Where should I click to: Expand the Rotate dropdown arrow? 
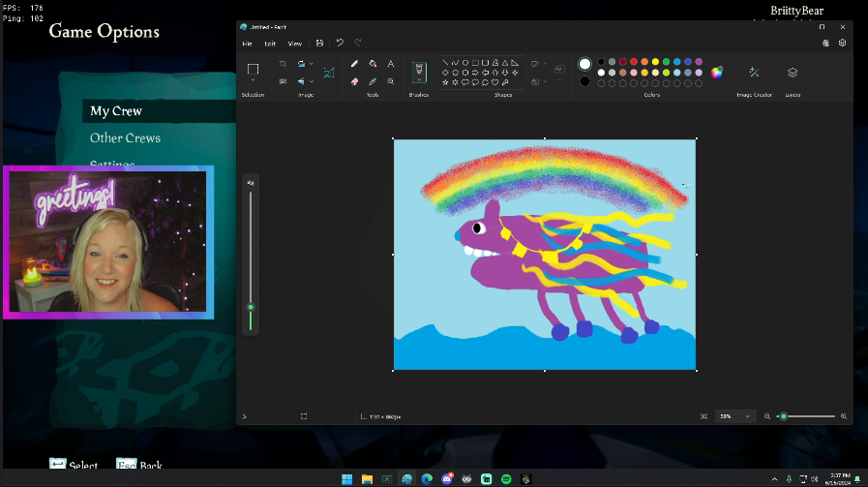coord(312,64)
